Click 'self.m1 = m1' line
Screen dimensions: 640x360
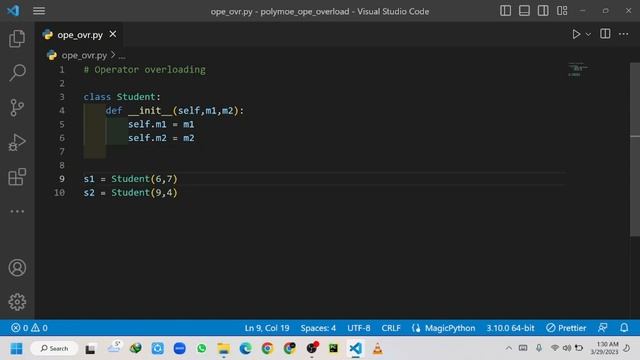point(161,124)
